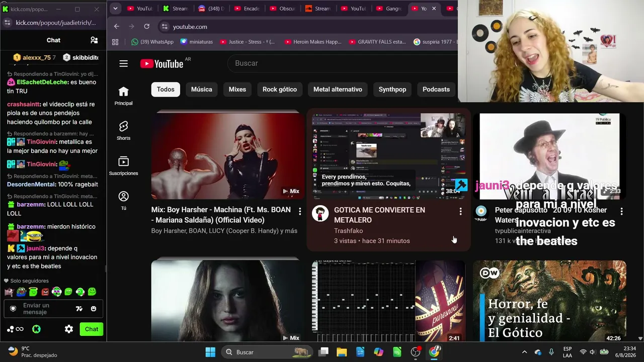Open the Heroin Makes Happ... bookmark
The image size is (644, 362).
[x=312, y=42]
